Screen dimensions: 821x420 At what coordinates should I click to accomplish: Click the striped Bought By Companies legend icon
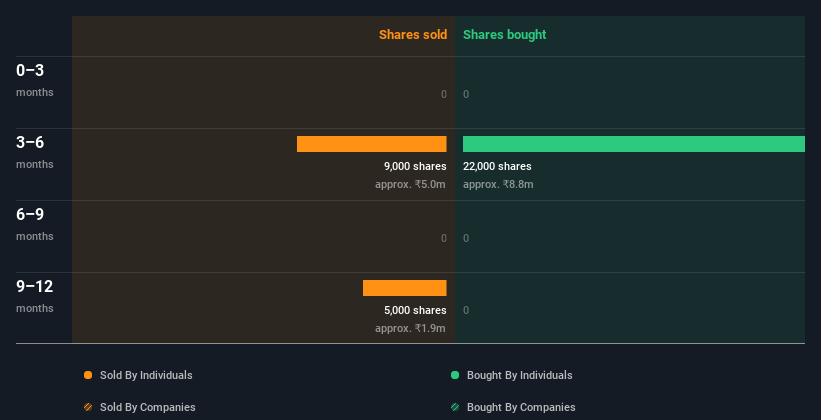(455, 407)
